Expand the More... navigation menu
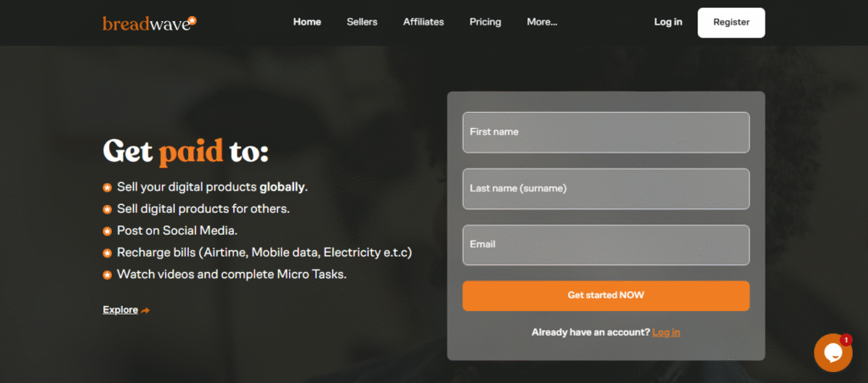Screen dimensions: 868x383 point(542,22)
